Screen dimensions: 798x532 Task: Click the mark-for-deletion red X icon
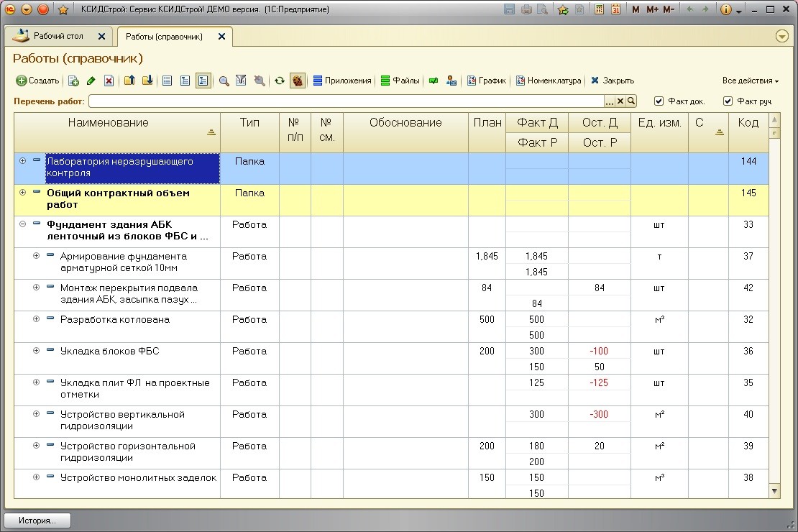click(109, 81)
